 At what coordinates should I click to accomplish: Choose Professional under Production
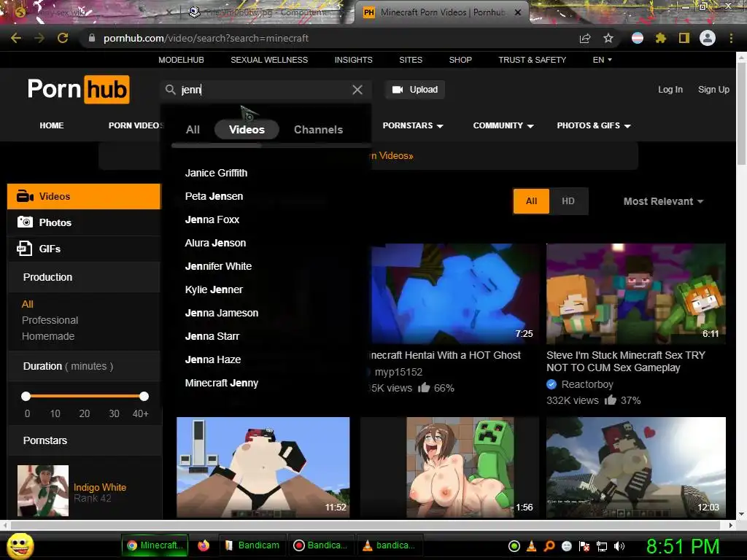point(50,320)
